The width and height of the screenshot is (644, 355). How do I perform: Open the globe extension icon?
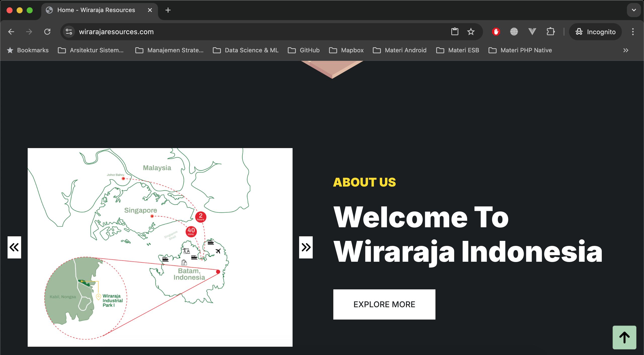click(x=514, y=32)
